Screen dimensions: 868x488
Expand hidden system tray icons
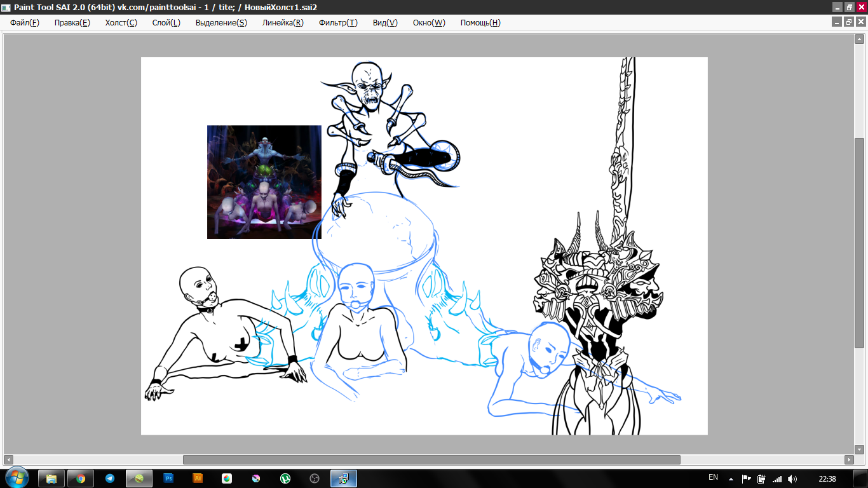pos(731,478)
